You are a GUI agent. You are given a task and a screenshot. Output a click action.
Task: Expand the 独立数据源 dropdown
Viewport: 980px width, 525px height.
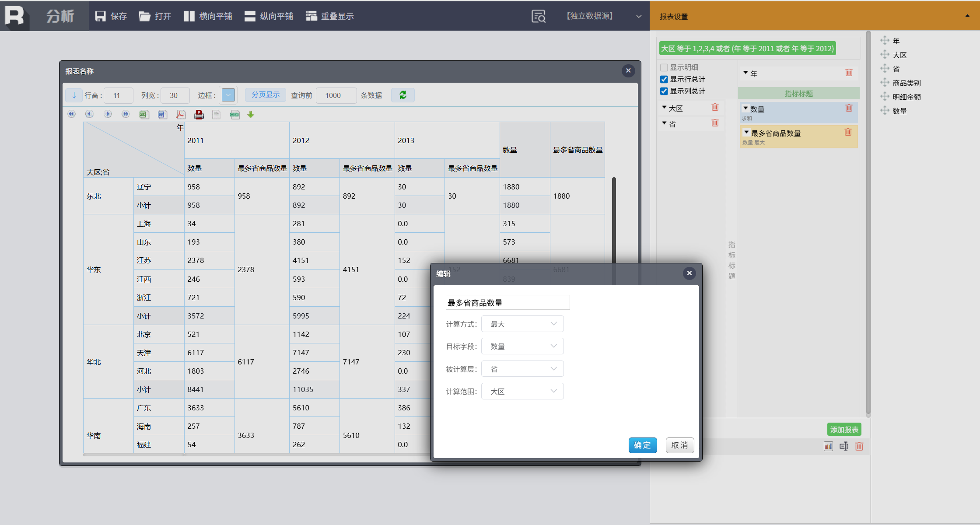coord(639,16)
